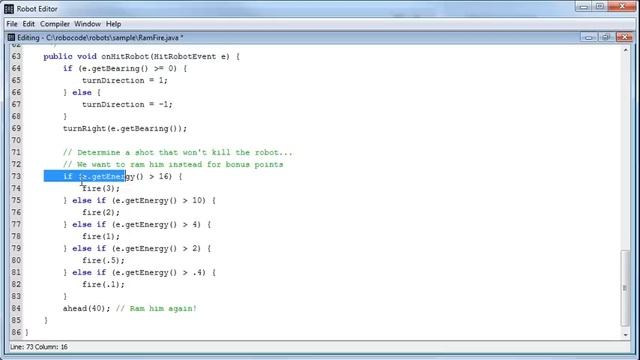Click the '} else {' on line 66
Screen dimensions: 640x360
[x=82, y=93]
